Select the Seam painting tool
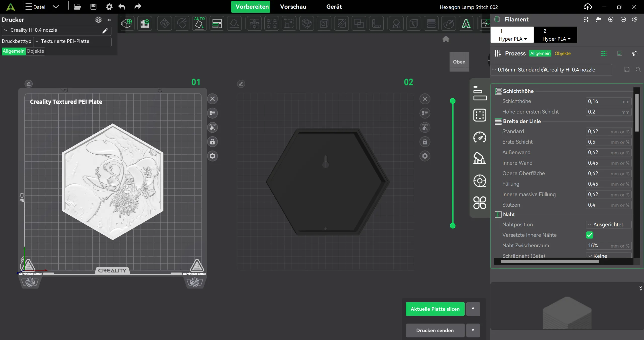 click(414, 24)
